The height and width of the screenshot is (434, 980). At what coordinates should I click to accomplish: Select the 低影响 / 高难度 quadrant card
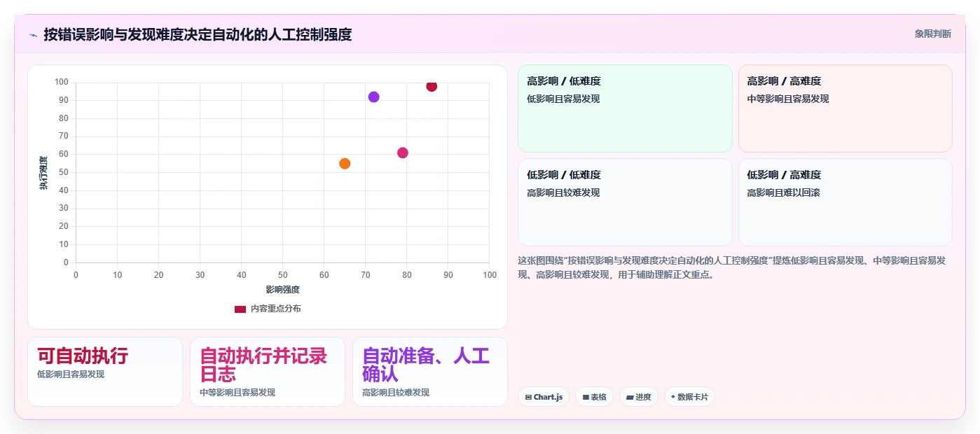pyautogui.click(x=846, y=202)
